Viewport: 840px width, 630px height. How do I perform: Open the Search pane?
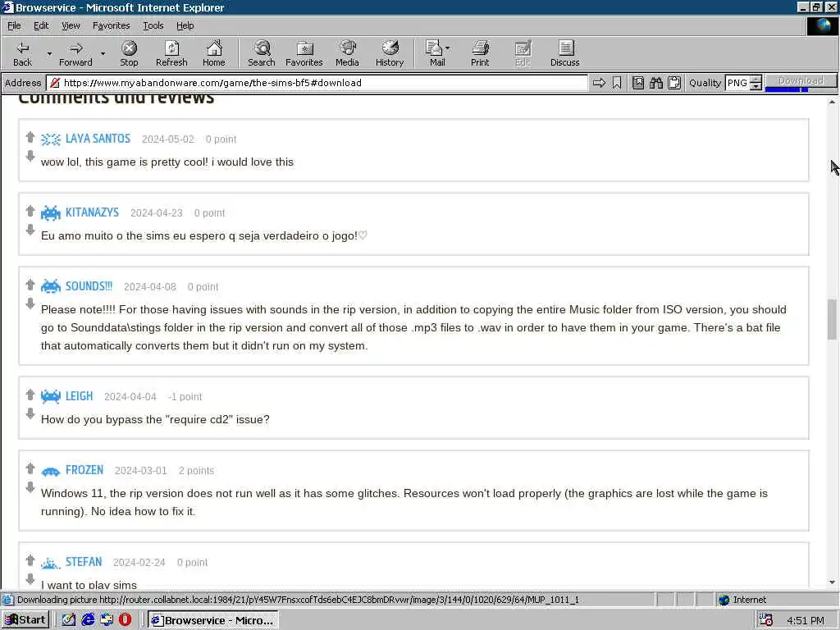coord(262,53)
